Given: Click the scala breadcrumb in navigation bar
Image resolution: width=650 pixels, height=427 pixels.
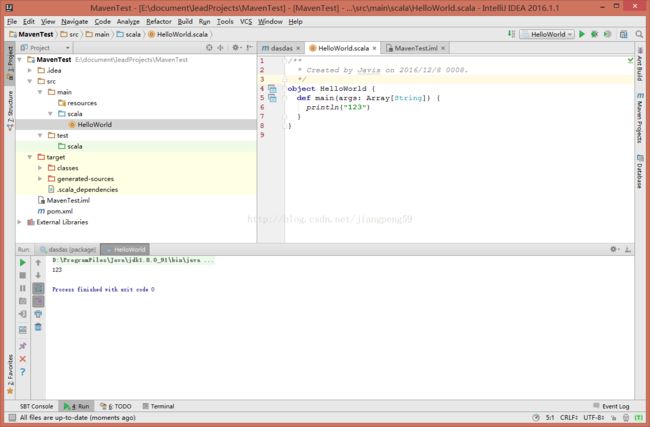Looking at the screenshot, I should (x=129, y=34).
